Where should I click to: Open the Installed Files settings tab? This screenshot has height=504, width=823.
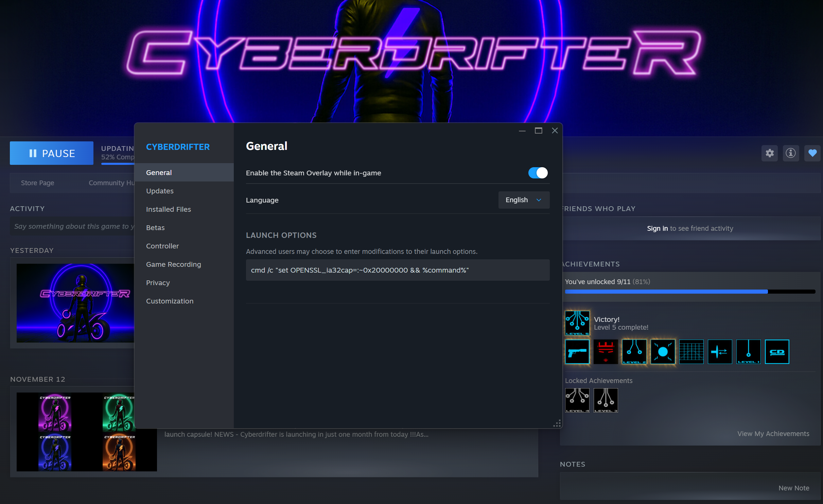[184, 209]
